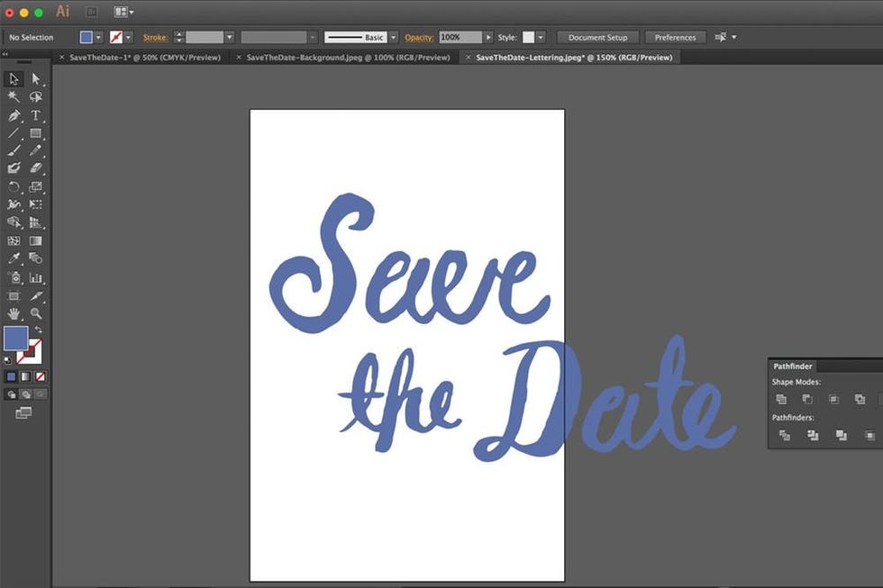883x588 pixels.
Task: Select the Hand tool
Action: pyautogui.click(x=14, y=313)
